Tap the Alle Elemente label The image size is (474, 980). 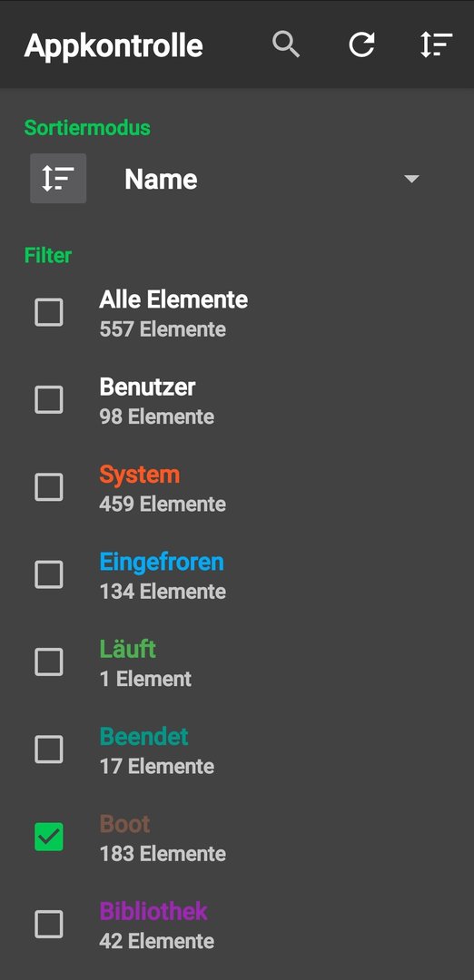[173, 299]
